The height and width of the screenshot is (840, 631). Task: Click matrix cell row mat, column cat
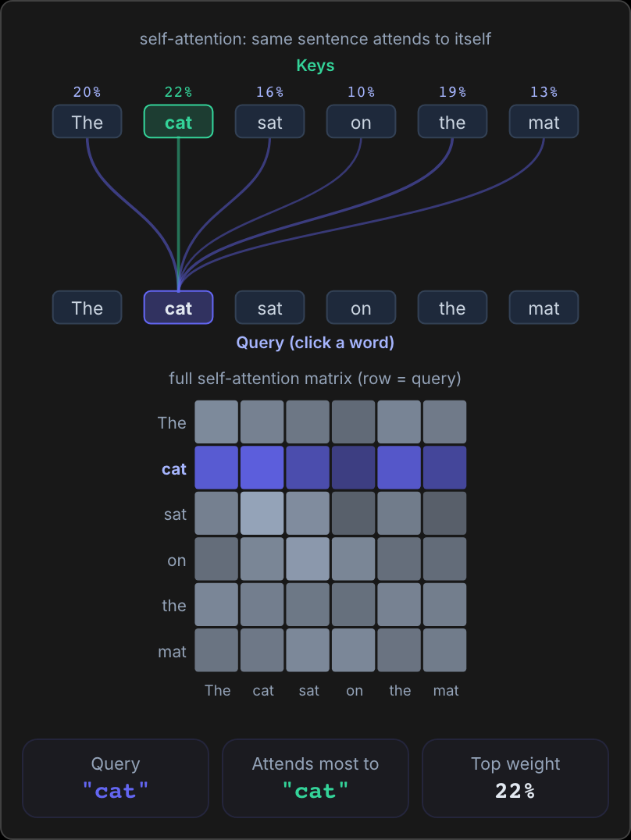tap(262, 650)
